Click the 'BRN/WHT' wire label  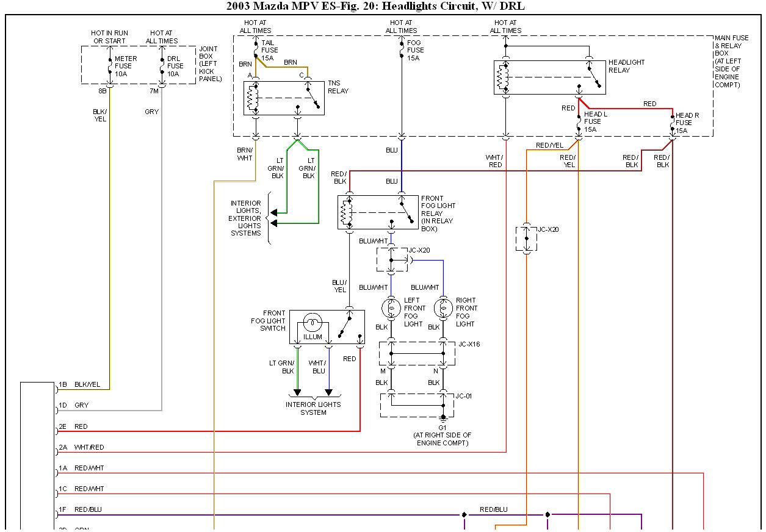click(245, 154)
